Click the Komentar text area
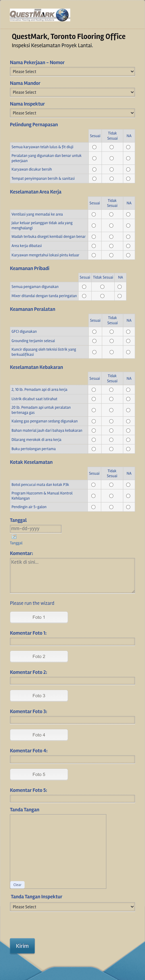Viewport: 145px width, 980px height. tap(72, 574)
